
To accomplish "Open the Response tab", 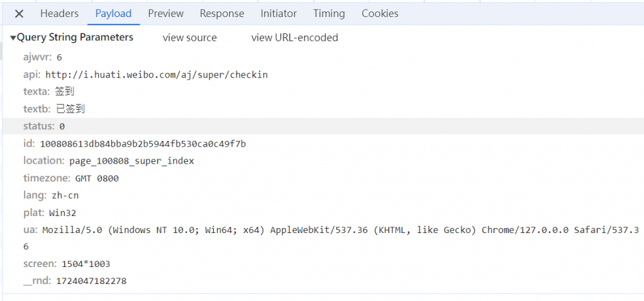I will coord(222,14).
